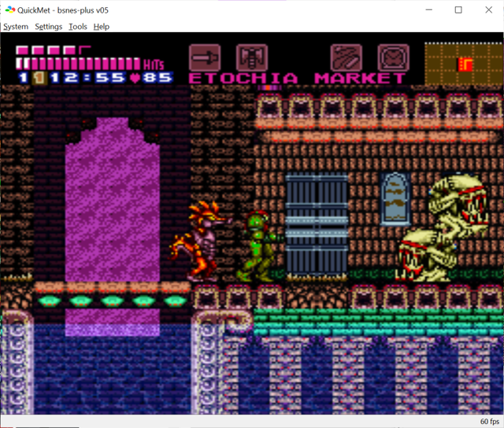Click the arched blue window

coord(395,199)
